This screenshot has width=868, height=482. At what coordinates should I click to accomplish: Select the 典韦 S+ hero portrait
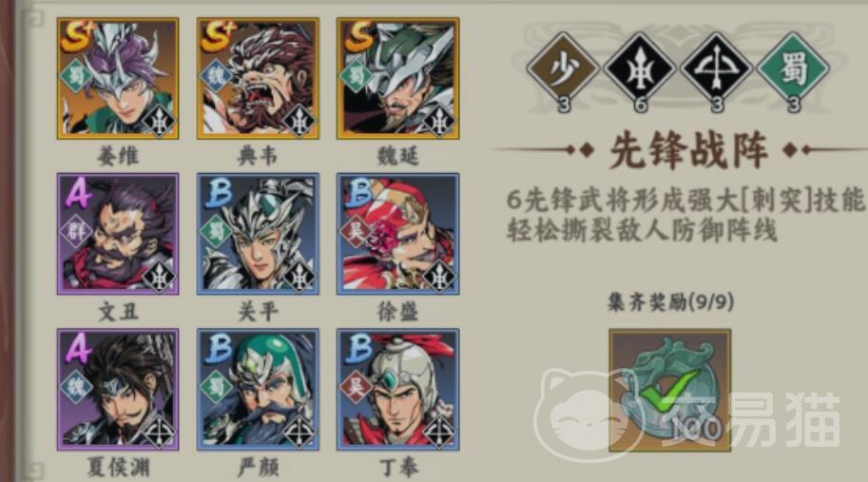258,79
